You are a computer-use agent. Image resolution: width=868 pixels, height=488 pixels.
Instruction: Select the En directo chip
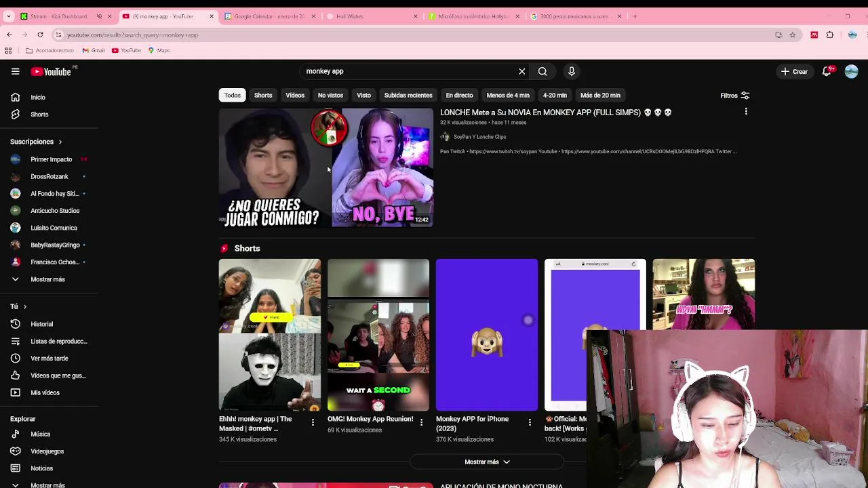pos(459,96)
